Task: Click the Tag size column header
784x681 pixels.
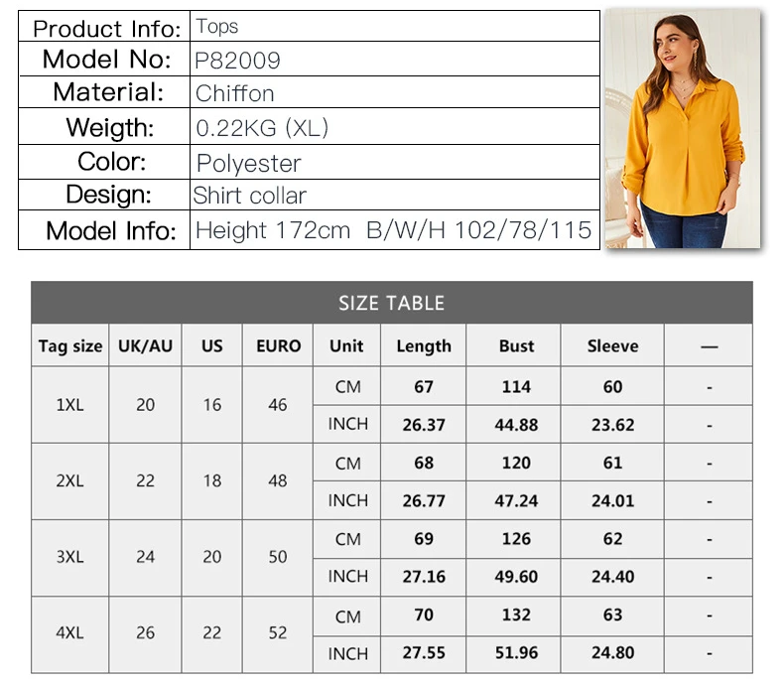Action: tap(70, 345)
